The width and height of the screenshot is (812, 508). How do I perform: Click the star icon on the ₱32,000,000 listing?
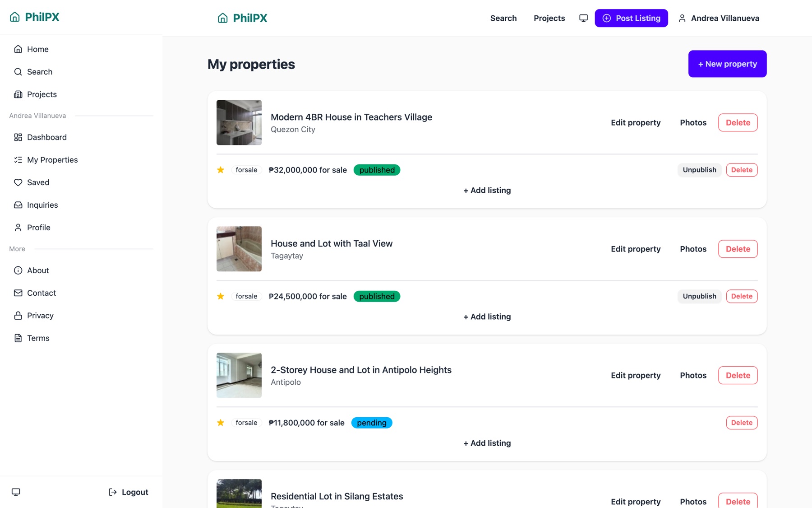221,170
